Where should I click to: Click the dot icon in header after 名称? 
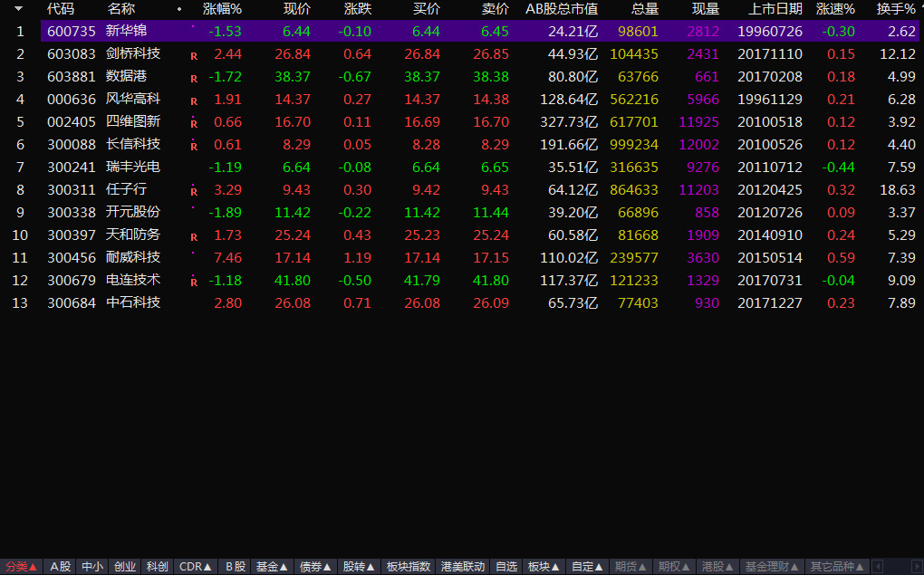click(x=178, y=9)
